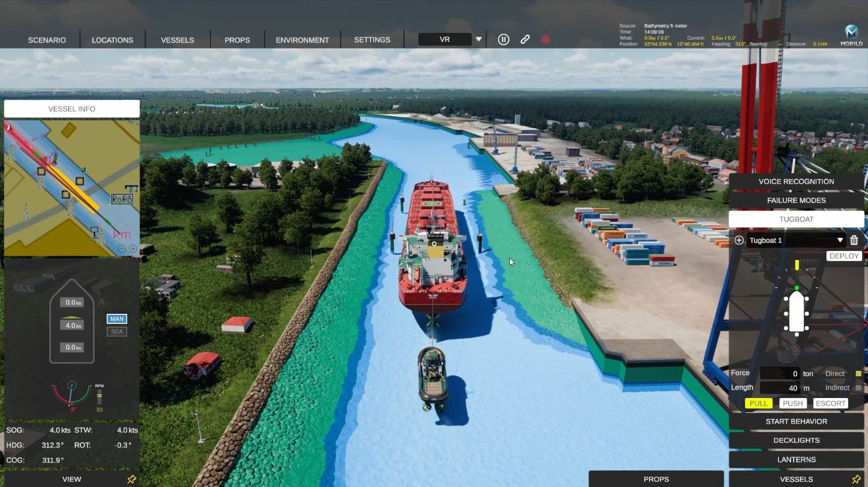The image size is (868, 487).
Task: Open the VESSELS top menu
Action: point(177,40)
